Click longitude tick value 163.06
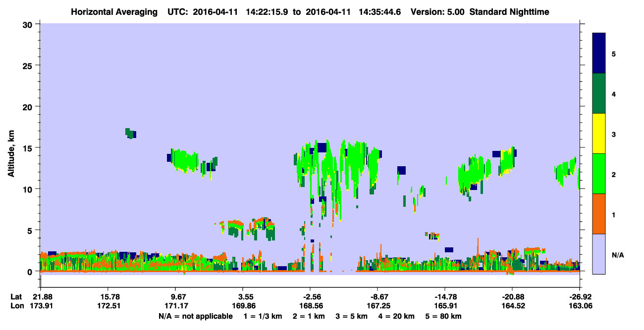This screenshot has height=330, width=644. [x=580, y=306]
